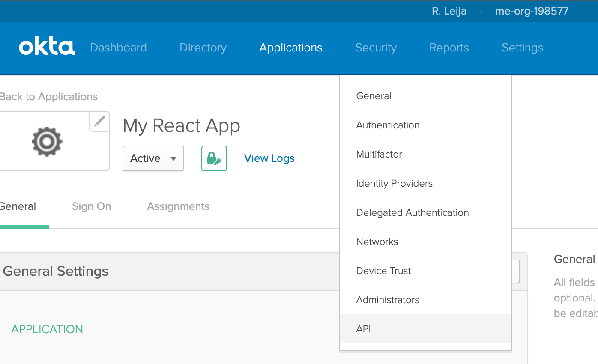Click the green lock icon button
This screenshot has width=598, height=364.
(214, 158)
